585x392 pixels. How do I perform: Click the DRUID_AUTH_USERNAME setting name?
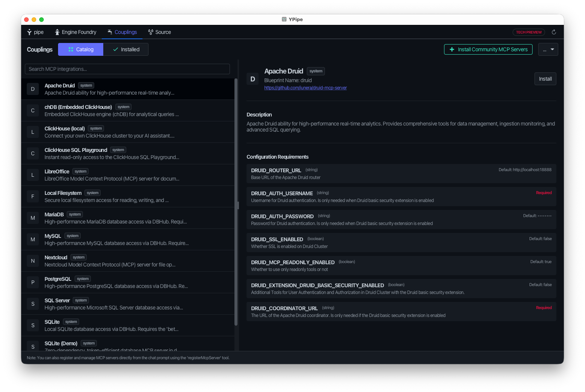pyautogui.click(x=282, y=193)
